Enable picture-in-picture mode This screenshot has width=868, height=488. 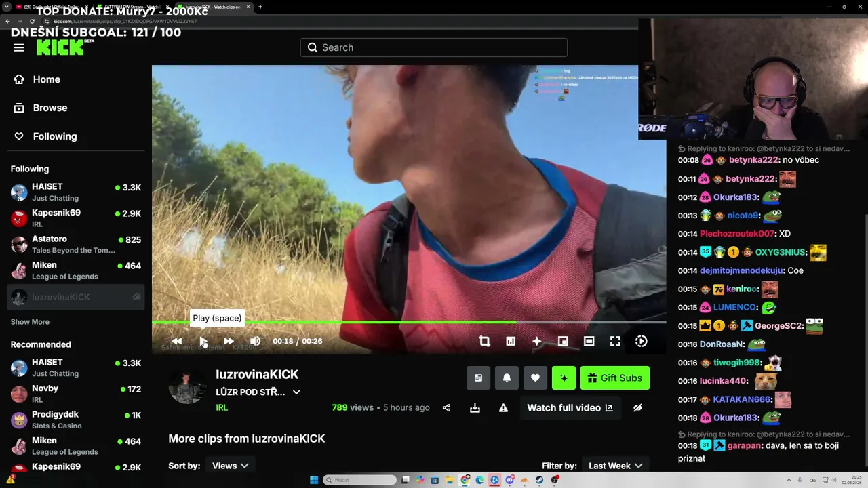click(x=563, y=342)
